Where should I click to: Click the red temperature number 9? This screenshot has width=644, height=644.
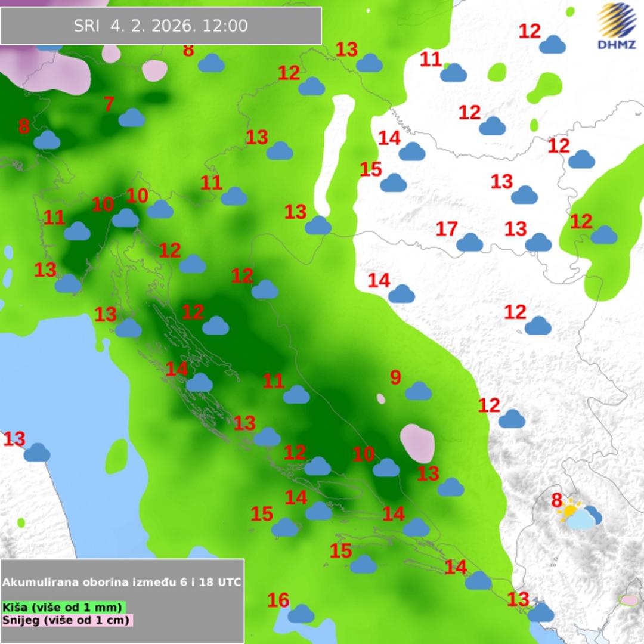point(395,377)
